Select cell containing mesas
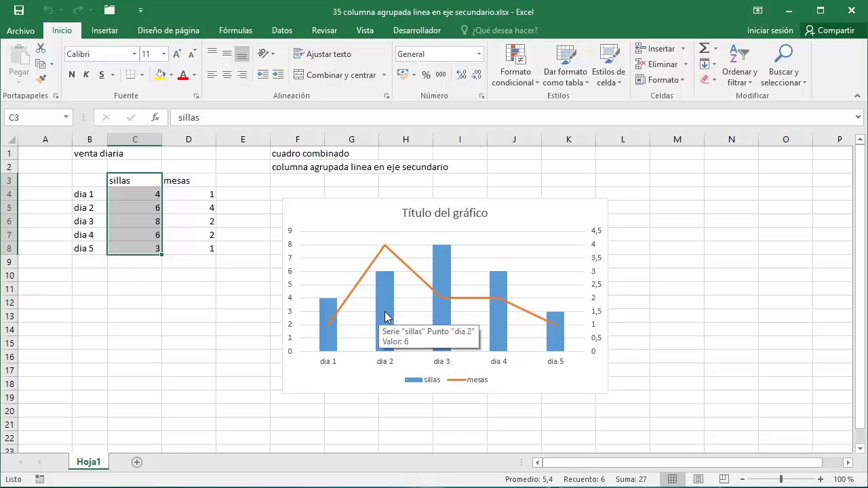 (189, 180)
